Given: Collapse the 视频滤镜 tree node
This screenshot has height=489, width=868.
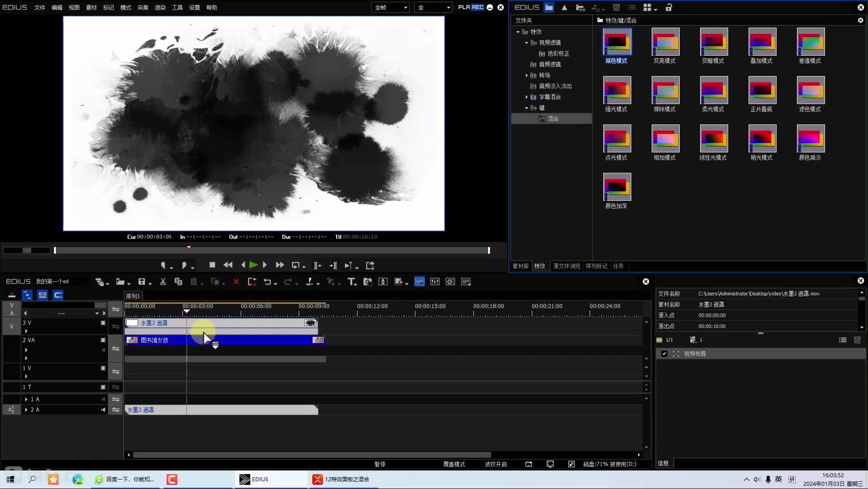Looking at the screenshot, I should pyautogui.click(x=526, y=43).
